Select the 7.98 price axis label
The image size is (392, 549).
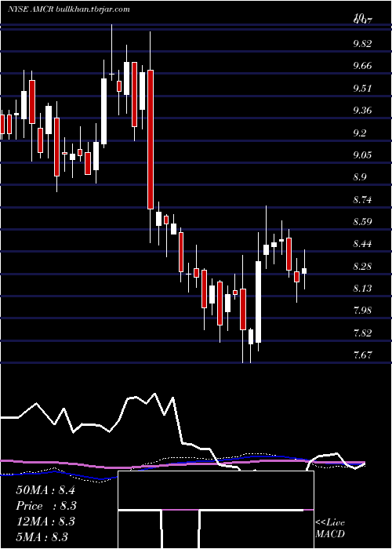(363, 311)
